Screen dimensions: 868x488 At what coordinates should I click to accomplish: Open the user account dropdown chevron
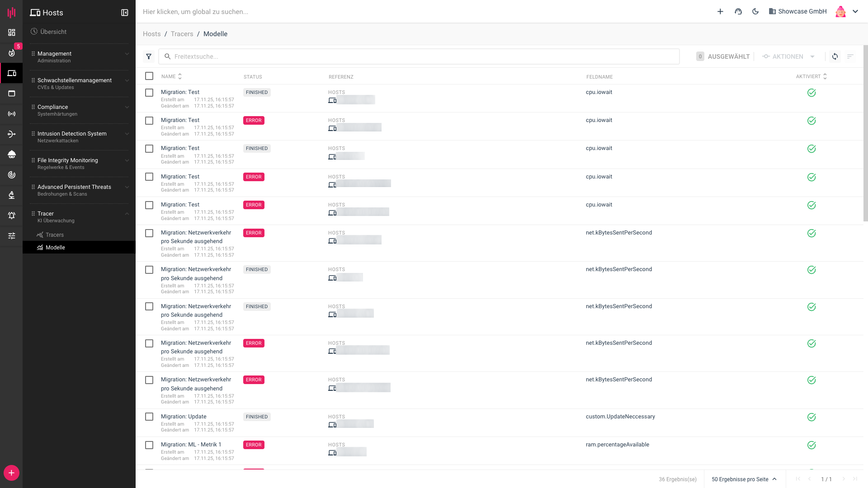(x=855, y=12)
